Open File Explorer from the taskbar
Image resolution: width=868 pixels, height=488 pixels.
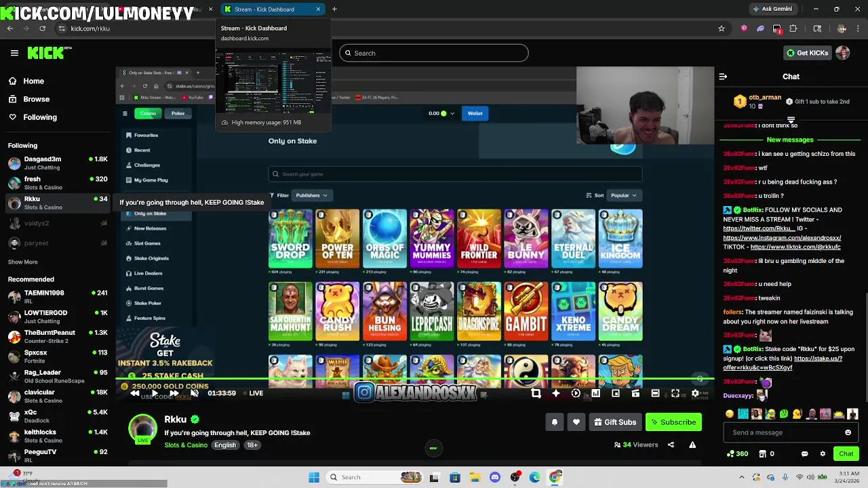click(x=475, y=477)
